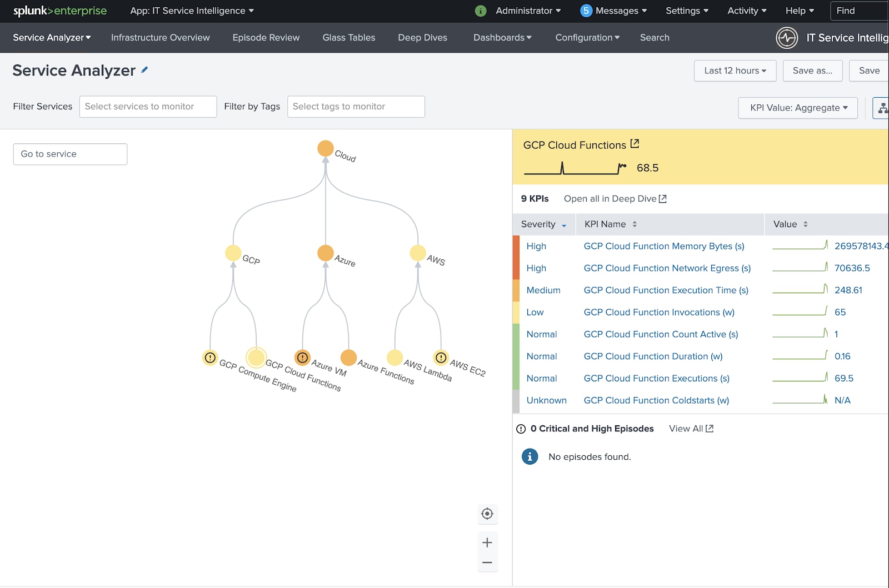This screenshot has width=889, height=588.
Task: Change the Last 12 hours time range
Action: 735,71
